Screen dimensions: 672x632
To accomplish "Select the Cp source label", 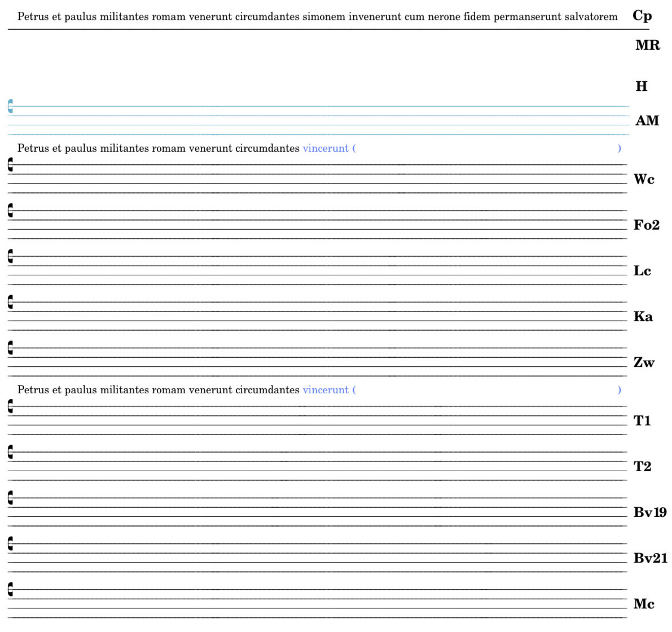I will tap(642, 16).
